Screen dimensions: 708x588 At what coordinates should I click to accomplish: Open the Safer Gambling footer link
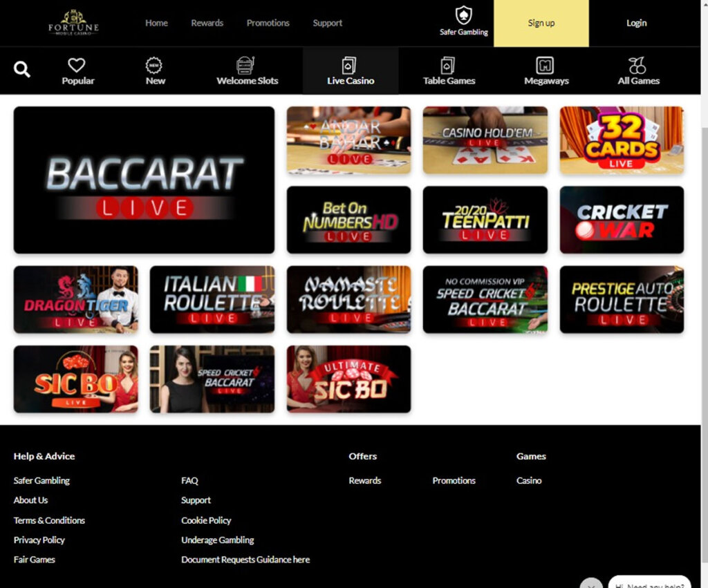click(41, 481)
